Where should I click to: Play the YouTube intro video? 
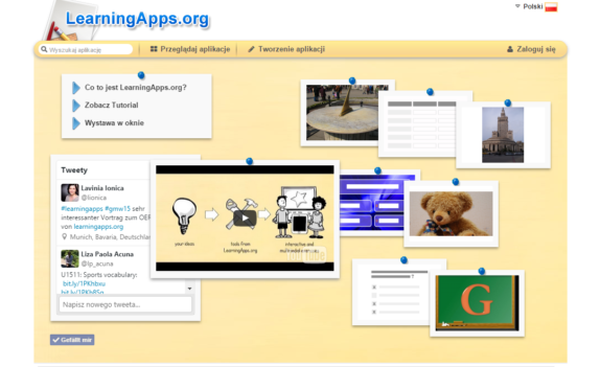245,218
